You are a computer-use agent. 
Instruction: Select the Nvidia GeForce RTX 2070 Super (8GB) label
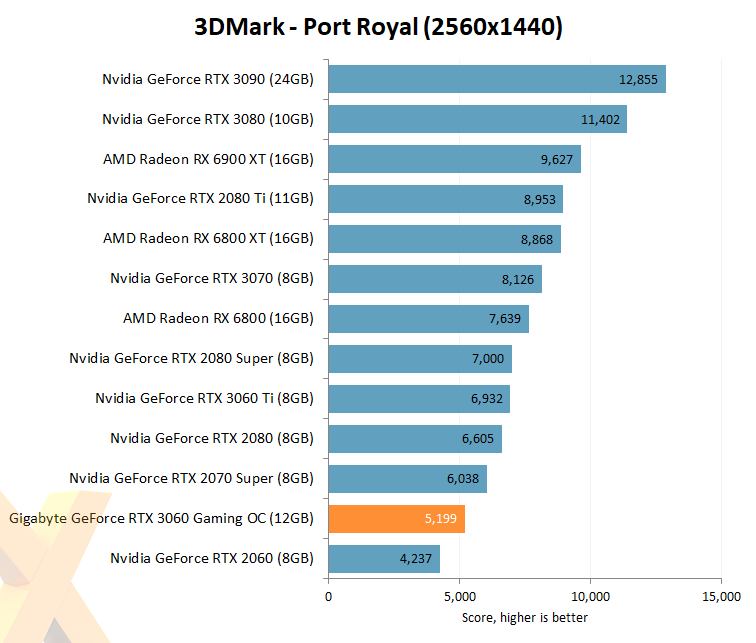[x=191, y=478]
